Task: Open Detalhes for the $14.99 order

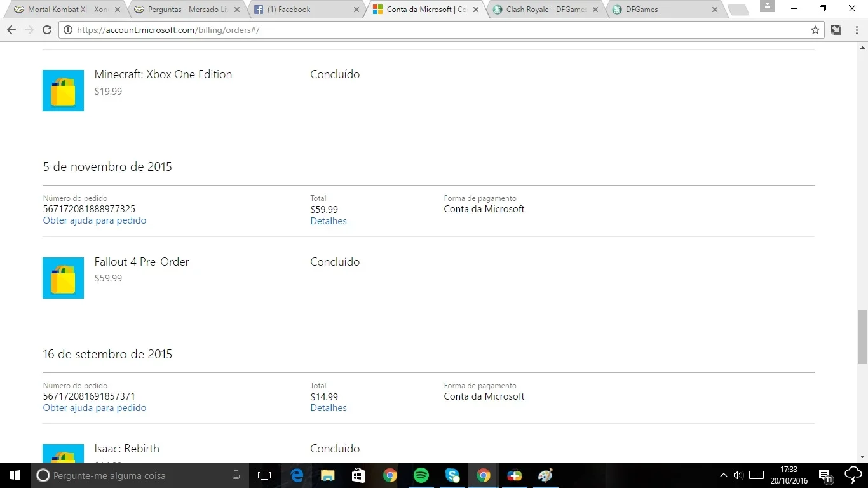Action: click(329, 408)
